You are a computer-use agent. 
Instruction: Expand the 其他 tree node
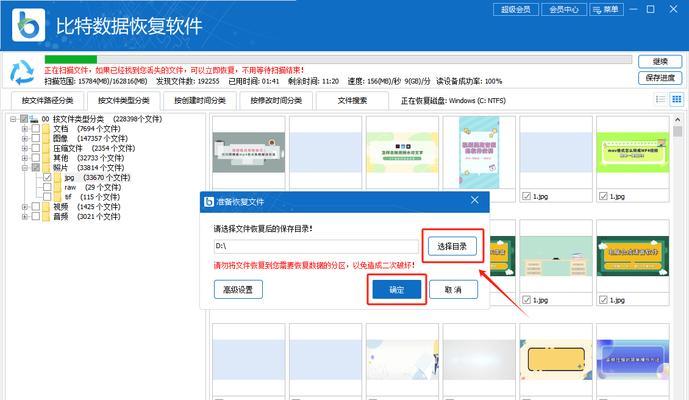25,158
